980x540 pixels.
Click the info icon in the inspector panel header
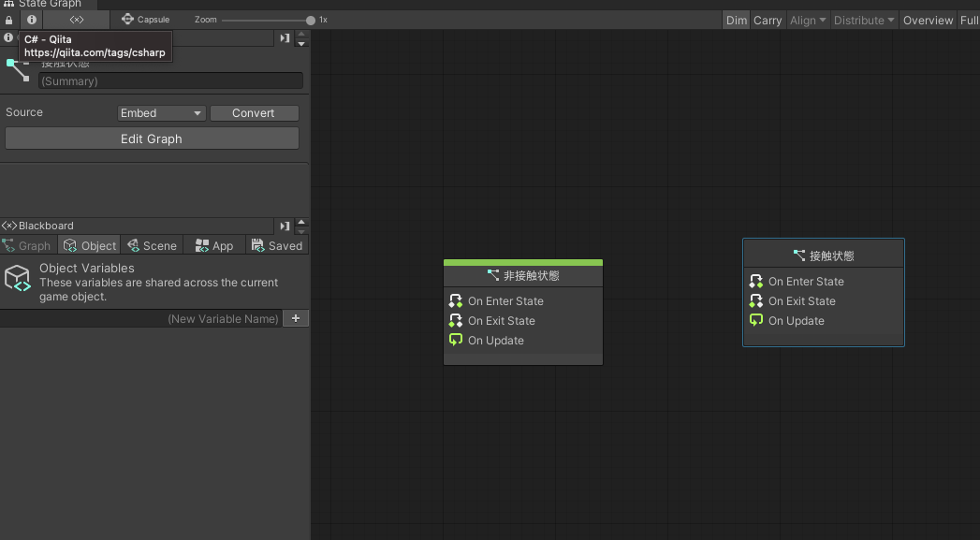[x=8, y=37]
